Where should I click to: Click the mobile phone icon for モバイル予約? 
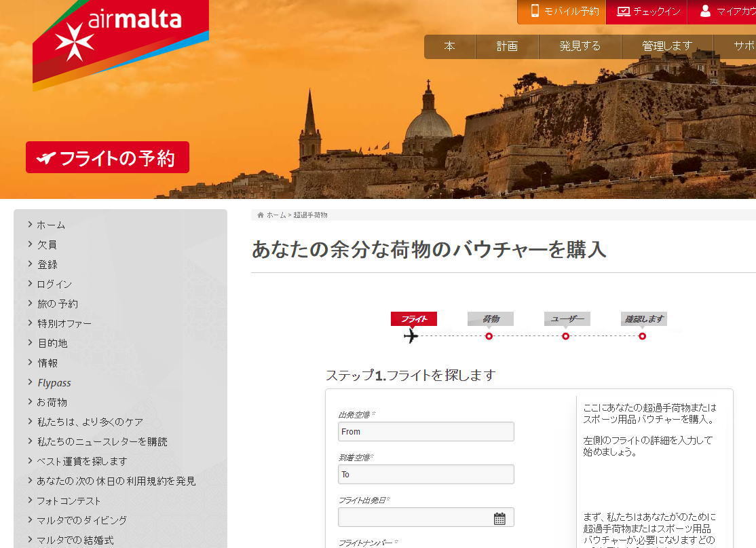535,11
